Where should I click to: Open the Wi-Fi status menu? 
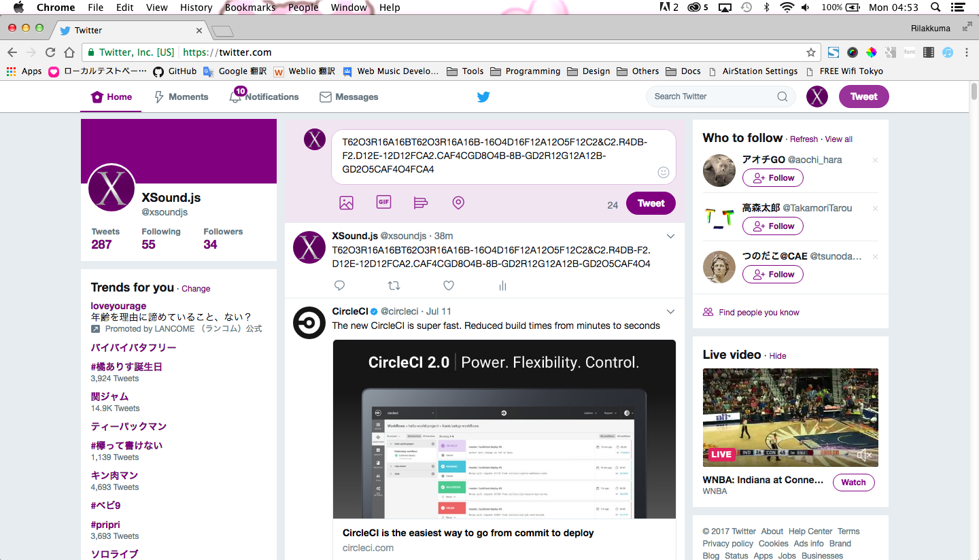tap(787, 7)
